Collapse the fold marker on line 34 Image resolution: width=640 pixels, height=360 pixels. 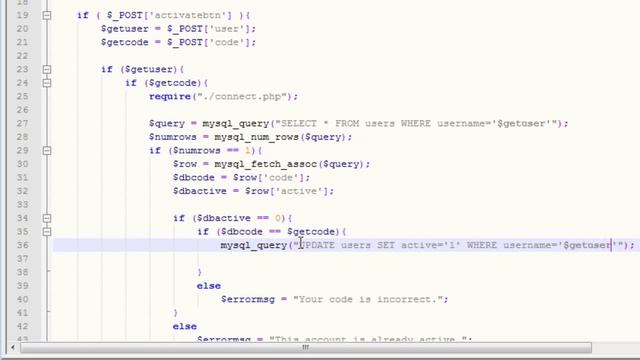click(x=47, y=218)
